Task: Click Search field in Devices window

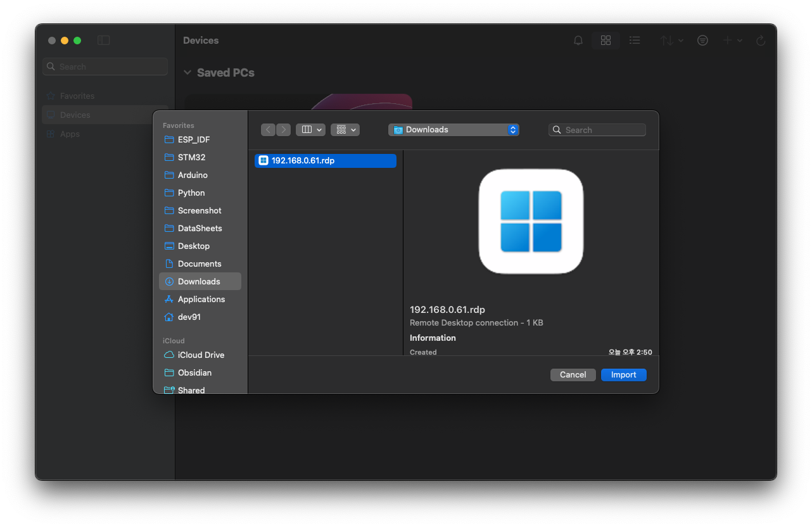Action: click(x=105, y=67)
